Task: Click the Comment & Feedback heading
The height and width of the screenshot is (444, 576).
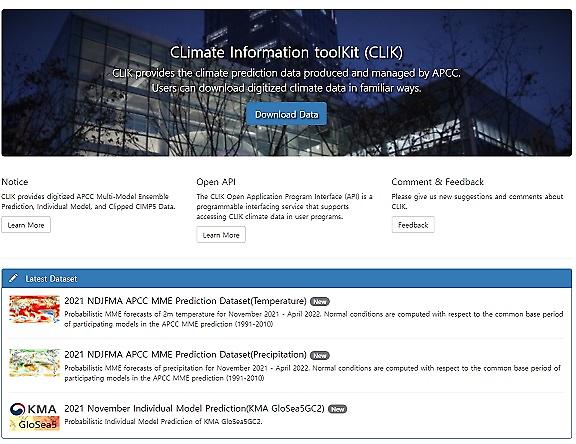Action: pos(438,181)
